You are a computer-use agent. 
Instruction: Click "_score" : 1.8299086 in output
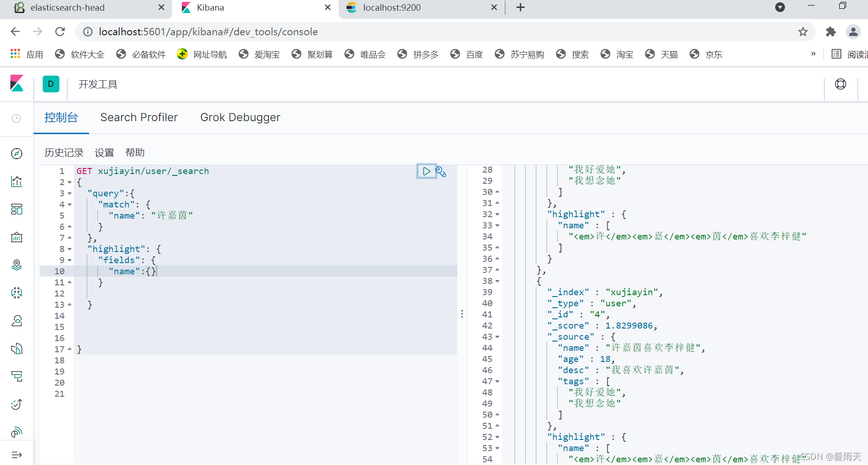pyautogui.click(x=602, y=326)
